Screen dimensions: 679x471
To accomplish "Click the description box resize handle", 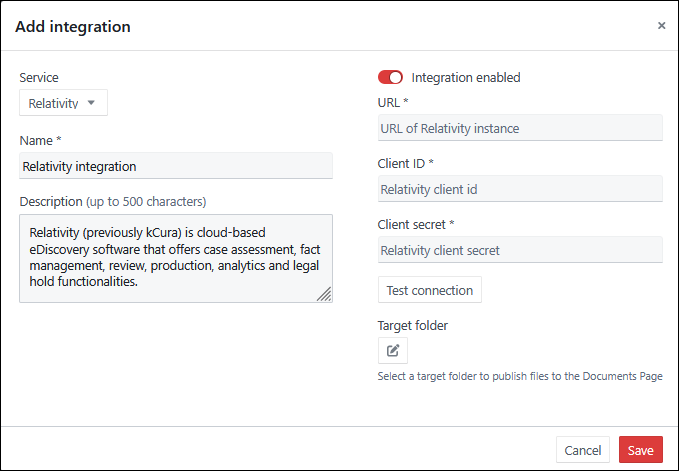I will click(x=324, y=294).
